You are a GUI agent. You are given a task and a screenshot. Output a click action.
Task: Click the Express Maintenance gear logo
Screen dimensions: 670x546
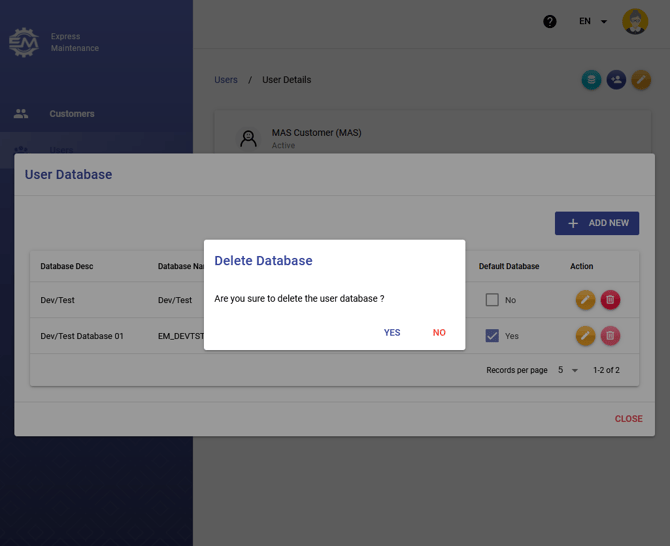click(x=24, y=42)
